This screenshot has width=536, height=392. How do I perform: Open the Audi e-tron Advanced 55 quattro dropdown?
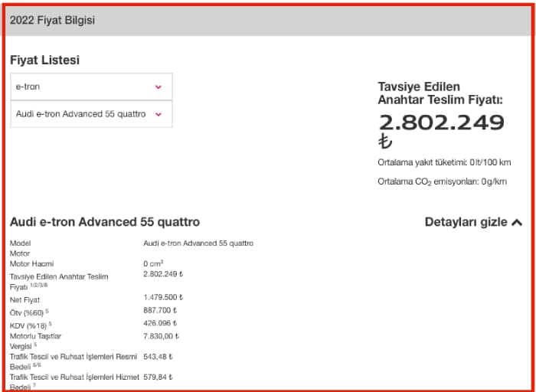click(91, 114)
